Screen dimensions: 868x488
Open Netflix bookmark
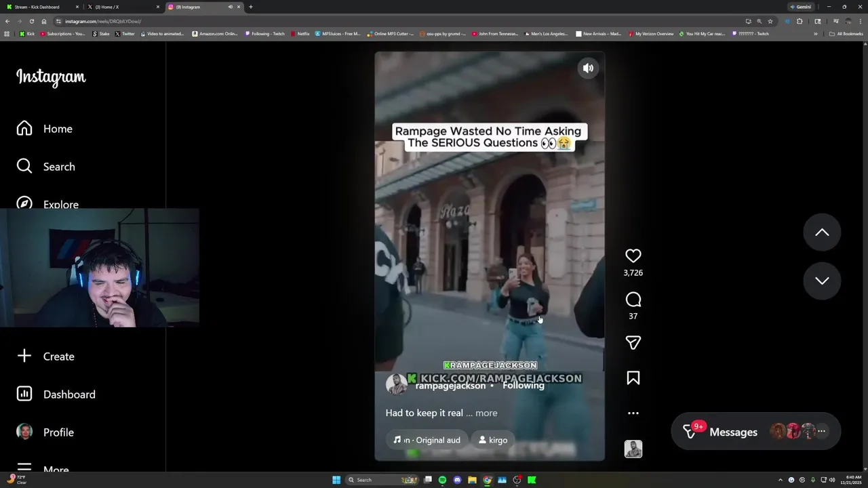click(300, 33)
